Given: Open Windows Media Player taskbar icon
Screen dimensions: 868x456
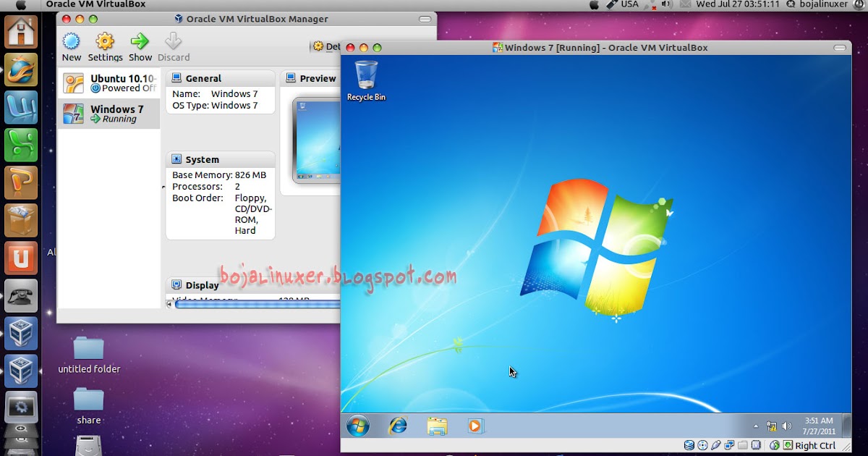Looking at the screenshot, I should (x=475, y=426).
